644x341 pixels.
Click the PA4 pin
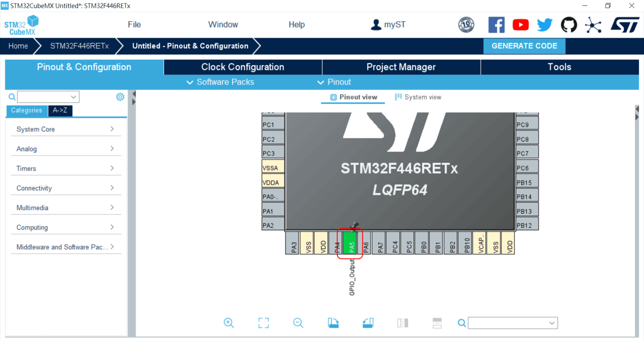tap(335, 243)
